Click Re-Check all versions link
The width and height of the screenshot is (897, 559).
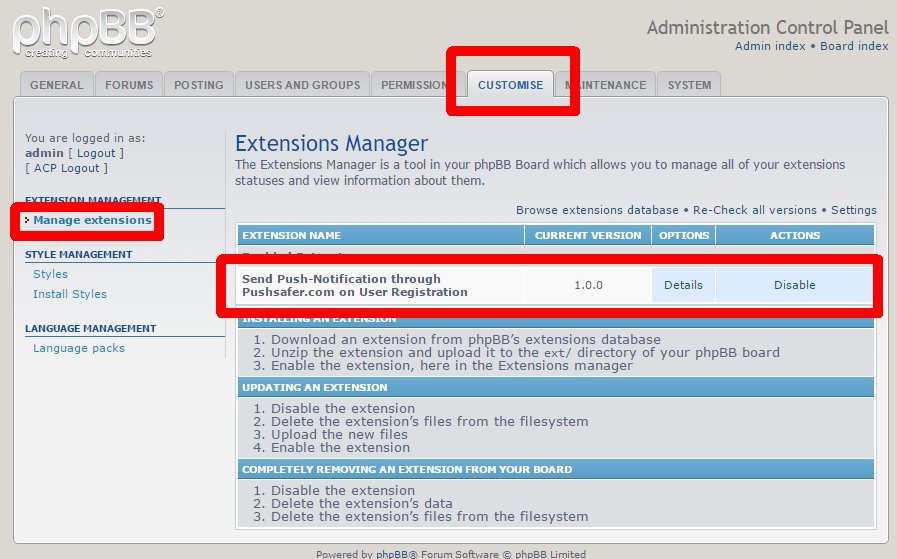755,210
